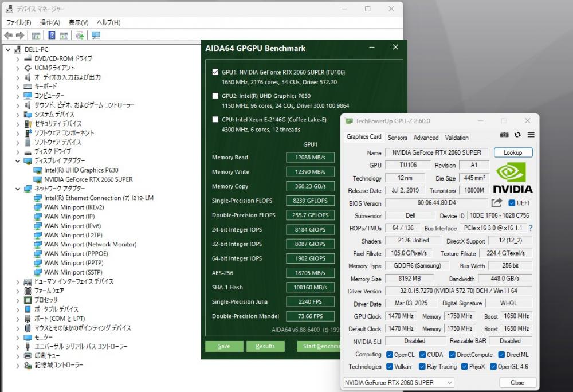Click the properties toolbar icon in Device Manager

click(64, 36)
